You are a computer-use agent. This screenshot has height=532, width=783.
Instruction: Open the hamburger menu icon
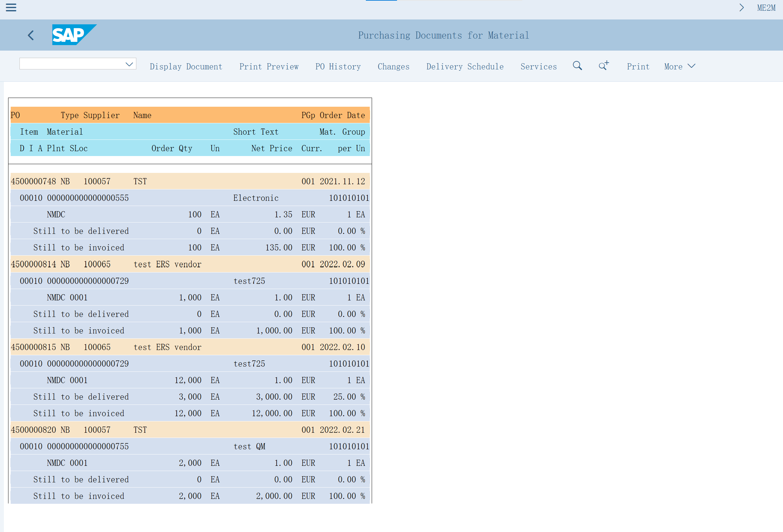11,7
